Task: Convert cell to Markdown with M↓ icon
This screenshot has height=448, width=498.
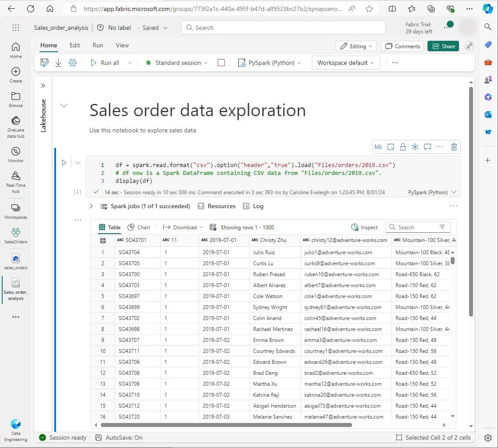Action: tap(378, 147)
